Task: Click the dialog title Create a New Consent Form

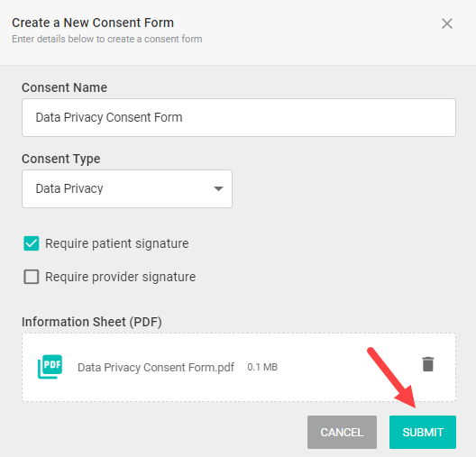Action: tap(93, 23)
